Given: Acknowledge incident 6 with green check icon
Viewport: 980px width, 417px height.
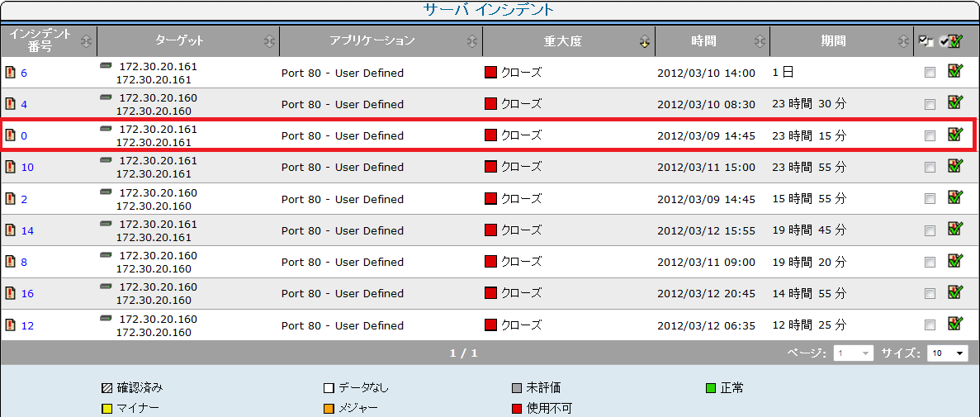Looking at the screenshot, I should coord(954,71).
